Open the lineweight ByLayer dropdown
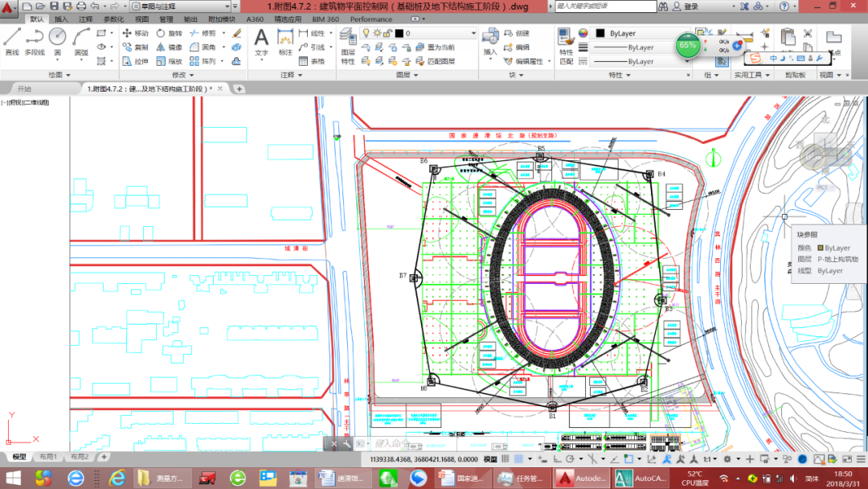The height and width of the screenshot is (489, 868). tap(641, 47)
